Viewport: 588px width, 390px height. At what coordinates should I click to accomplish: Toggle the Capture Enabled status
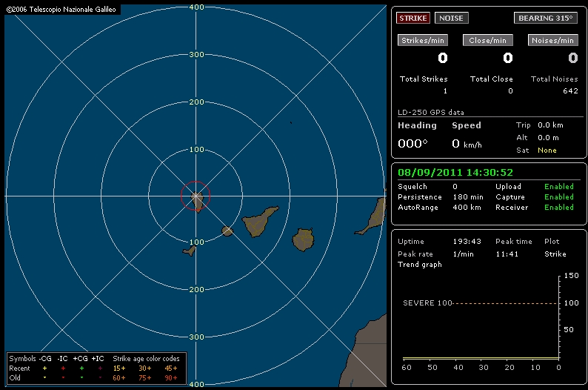(x=558, y=197)
